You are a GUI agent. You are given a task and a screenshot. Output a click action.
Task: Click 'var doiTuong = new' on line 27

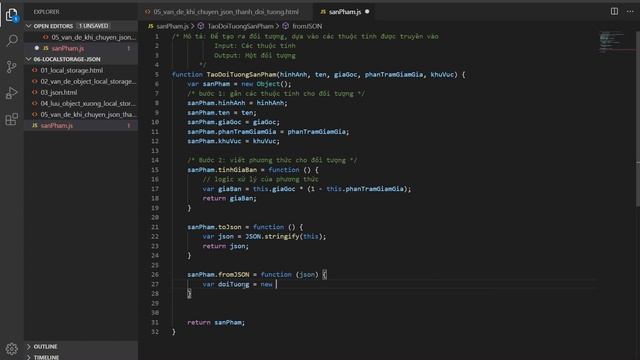(238, 284)
